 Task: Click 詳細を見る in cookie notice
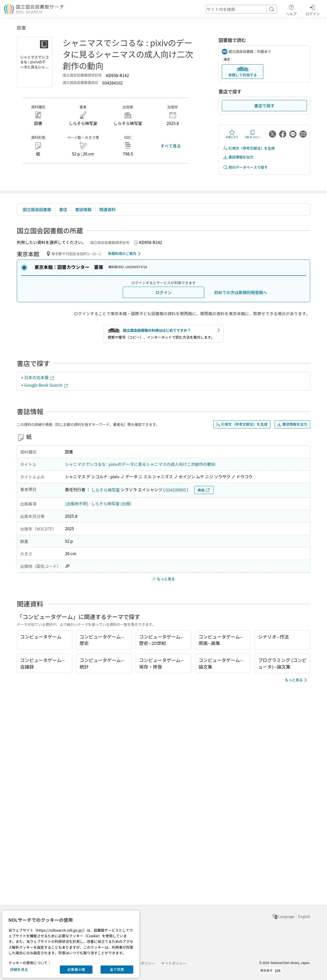(x=19, y=969)
